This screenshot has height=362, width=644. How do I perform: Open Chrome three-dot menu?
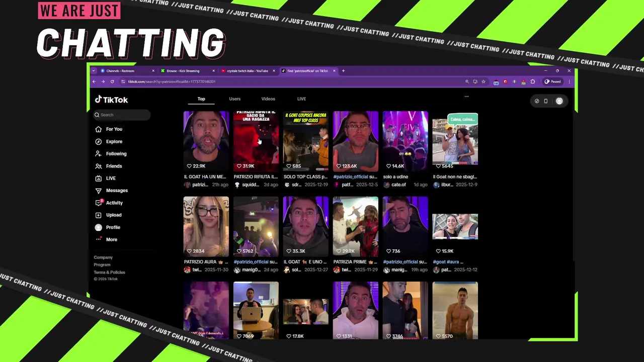[570, 81]
